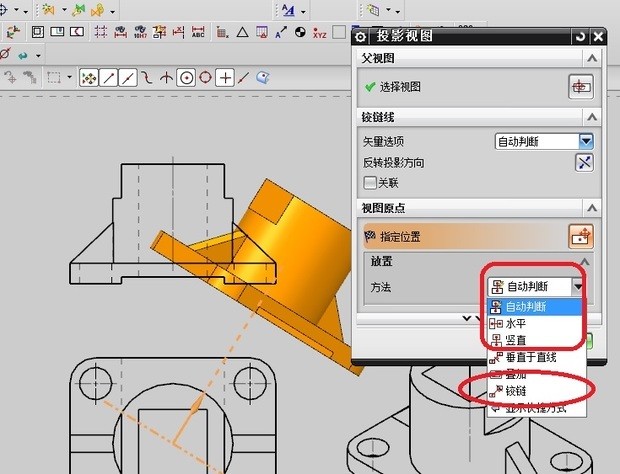Toggle the crosshair plus snap option

pyautogui.click(x=226, y=76)
